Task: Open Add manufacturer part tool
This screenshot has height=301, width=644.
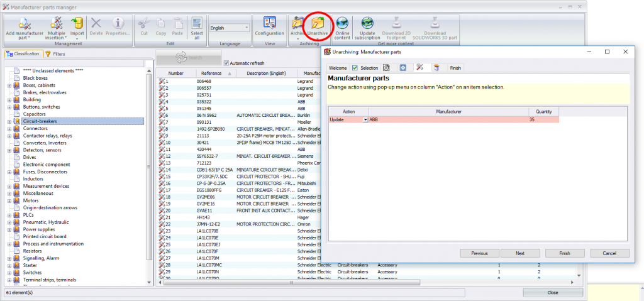Action: [25, 28]
